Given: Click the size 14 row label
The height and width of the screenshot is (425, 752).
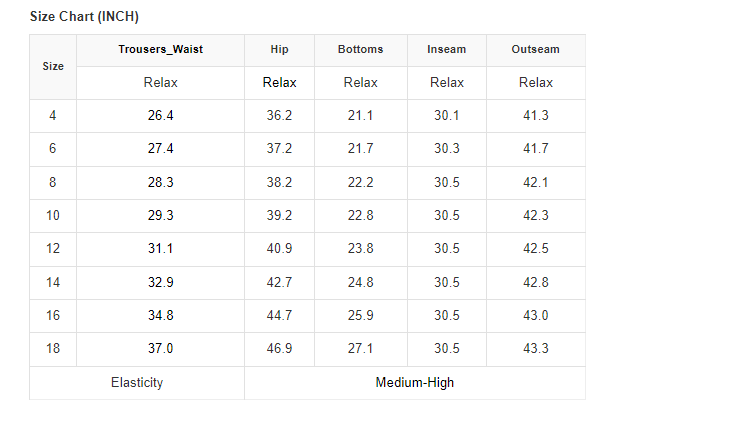Looking at the screenshot, I should (53, 282).
